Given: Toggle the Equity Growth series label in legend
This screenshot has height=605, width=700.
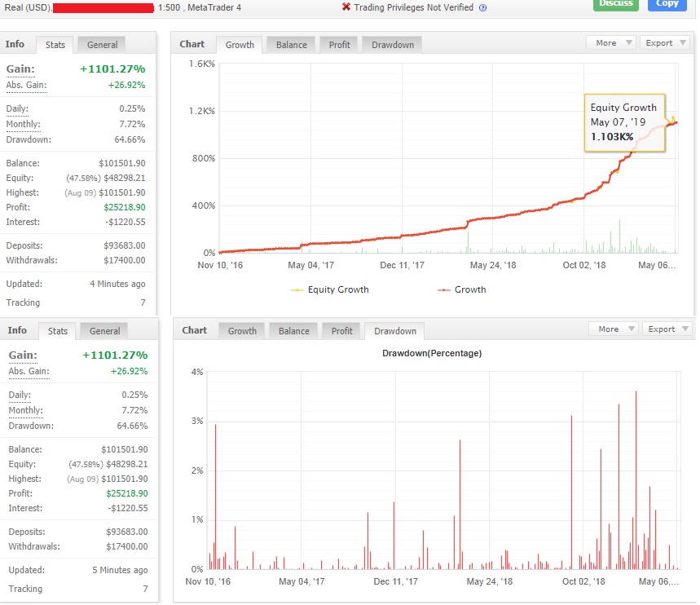Looking at the screenshot, I should (337, 289).
